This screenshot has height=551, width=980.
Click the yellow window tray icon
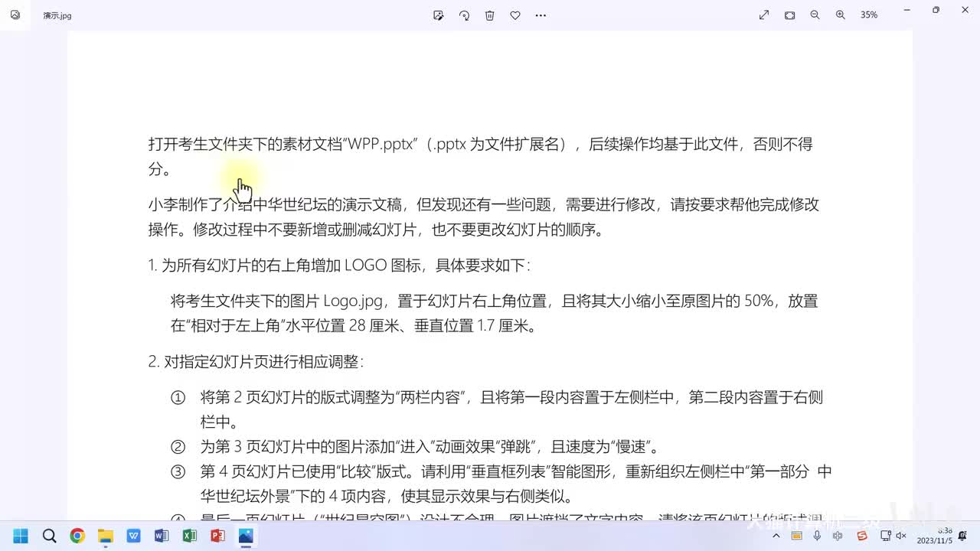click(797, 536)
